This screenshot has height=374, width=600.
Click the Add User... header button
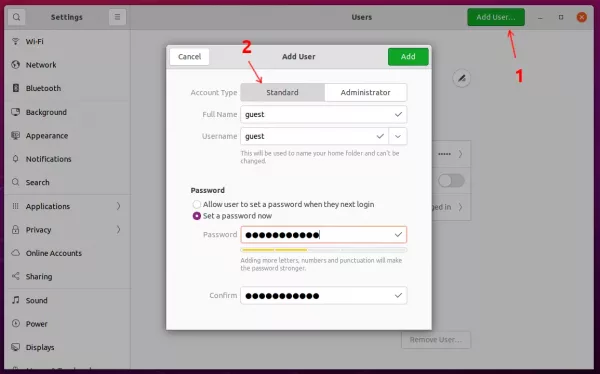pos(496,17)
